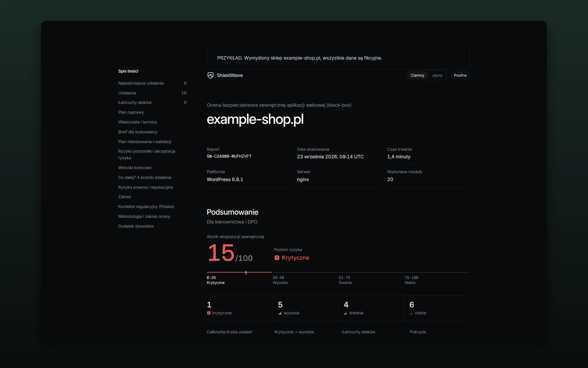Switch to the Ciemny theme
The height and width of the screenshot is (368, 588).
coord(417,75)
